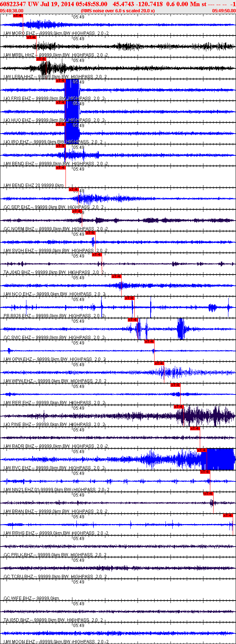Click the pick marker on UO PINE trace
The image size is (236, 644).
click(179, 407)
